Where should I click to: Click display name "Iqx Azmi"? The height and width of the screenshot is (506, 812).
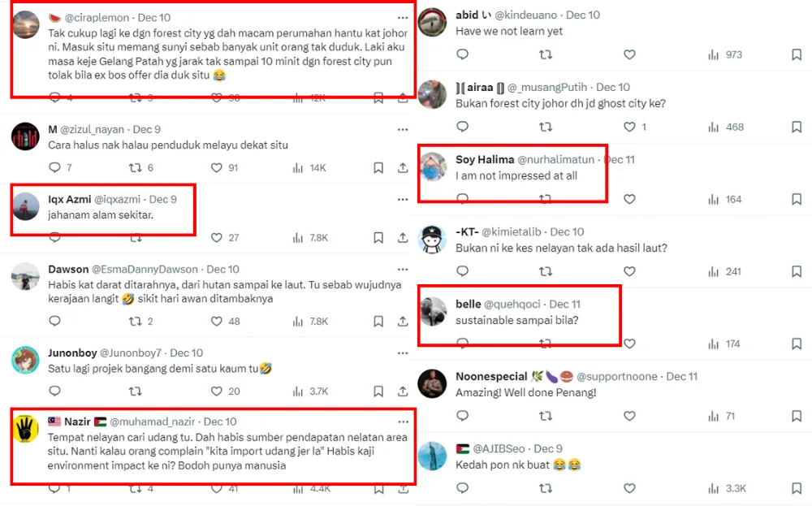(x=69, y=199)
